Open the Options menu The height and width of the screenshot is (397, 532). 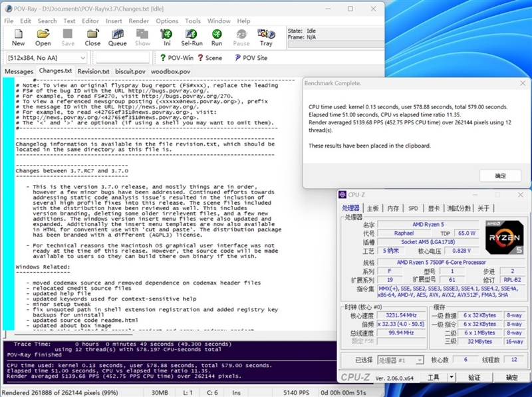167,21
